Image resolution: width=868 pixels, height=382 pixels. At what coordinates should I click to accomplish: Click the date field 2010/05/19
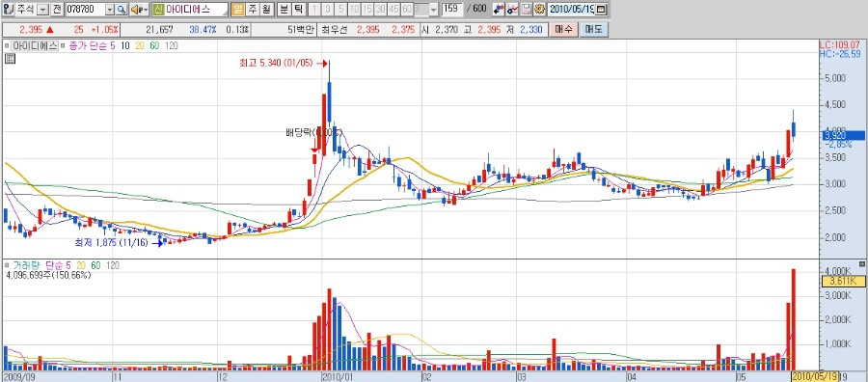click(571, 10)
